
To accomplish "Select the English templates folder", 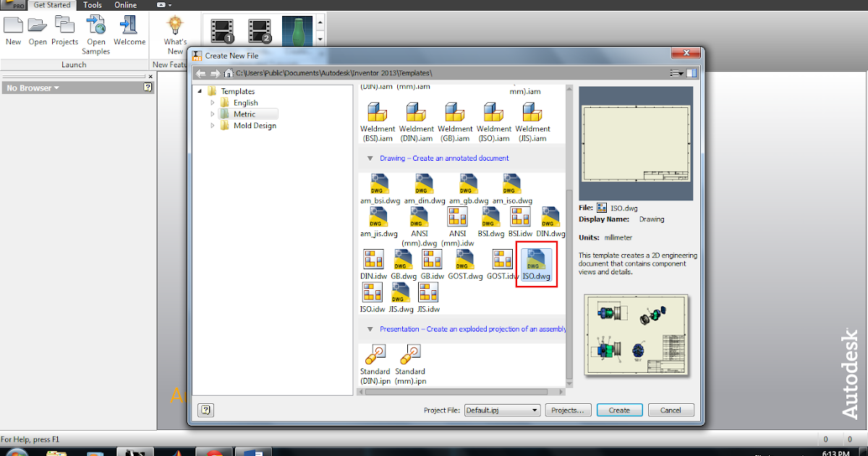I will (x=245, y=103).
